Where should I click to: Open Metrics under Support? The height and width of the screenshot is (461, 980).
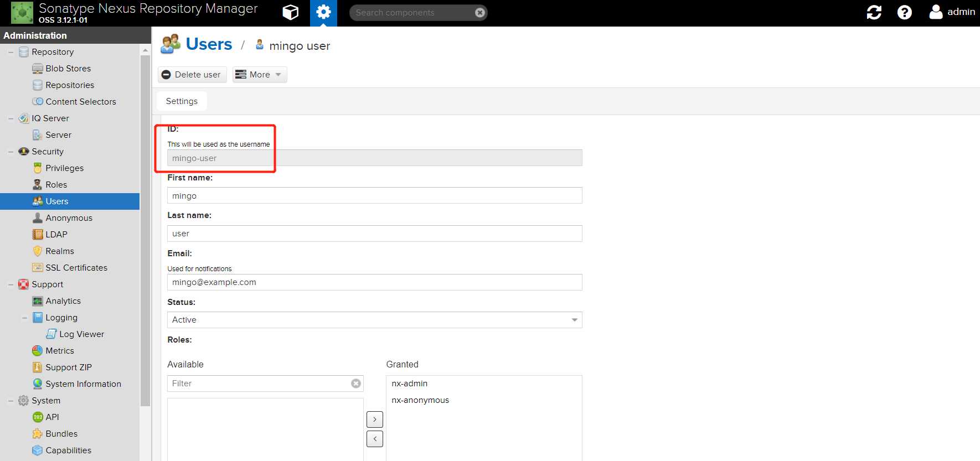(59, 351)
